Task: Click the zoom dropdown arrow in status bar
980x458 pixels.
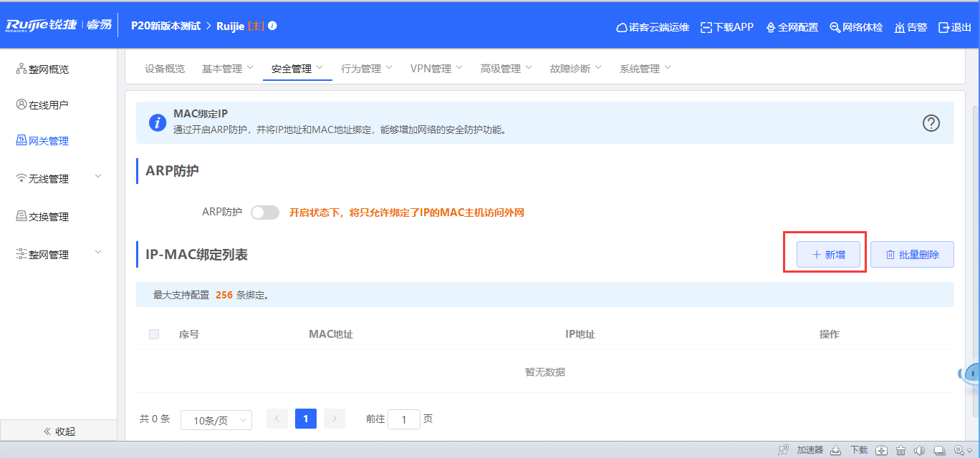Action: pyautogui.click(x=969, y=451)
